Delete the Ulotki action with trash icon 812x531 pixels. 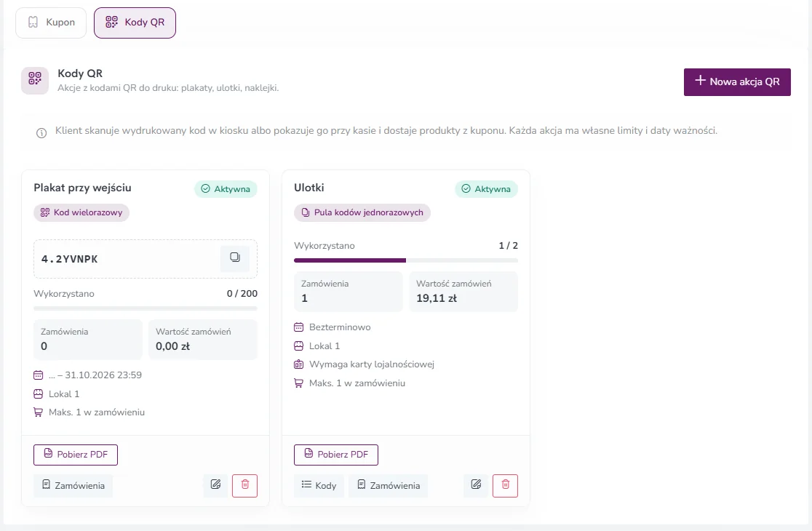click(506, 485)
